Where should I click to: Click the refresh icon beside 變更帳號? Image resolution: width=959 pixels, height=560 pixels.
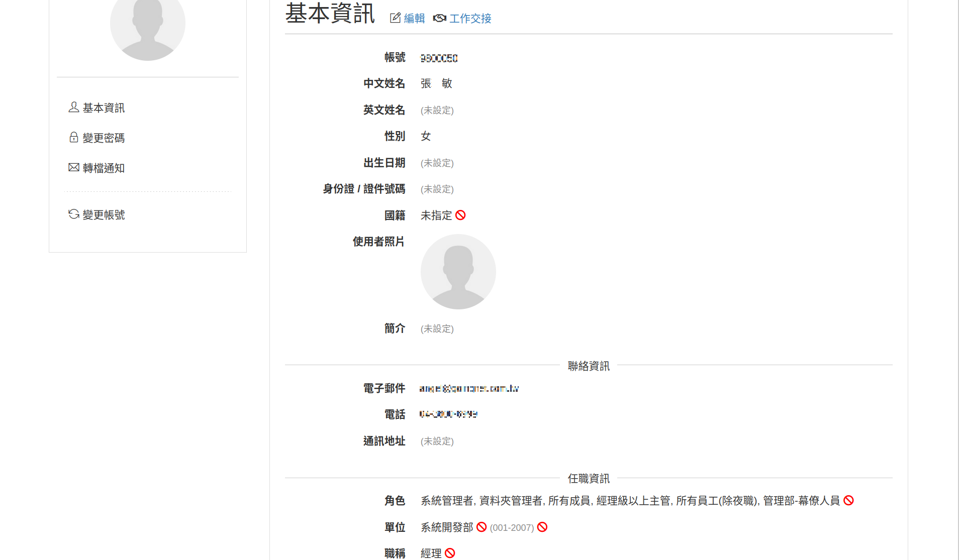[x=74, y=214]
